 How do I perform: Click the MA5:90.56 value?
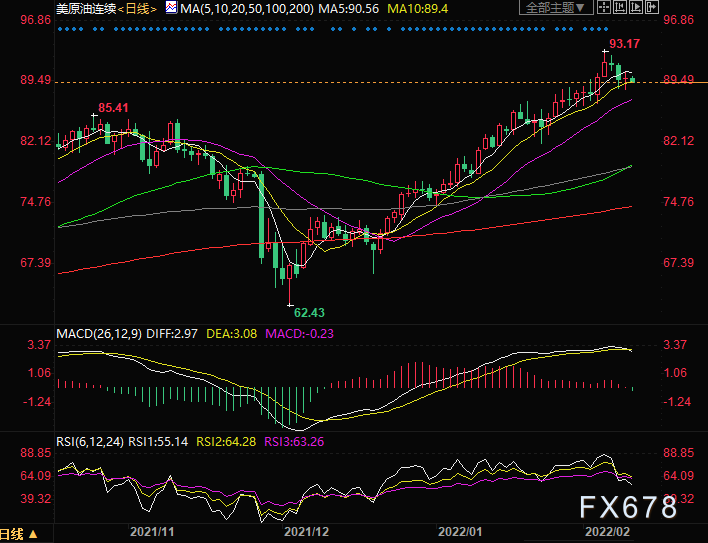(x=349, y=8)
